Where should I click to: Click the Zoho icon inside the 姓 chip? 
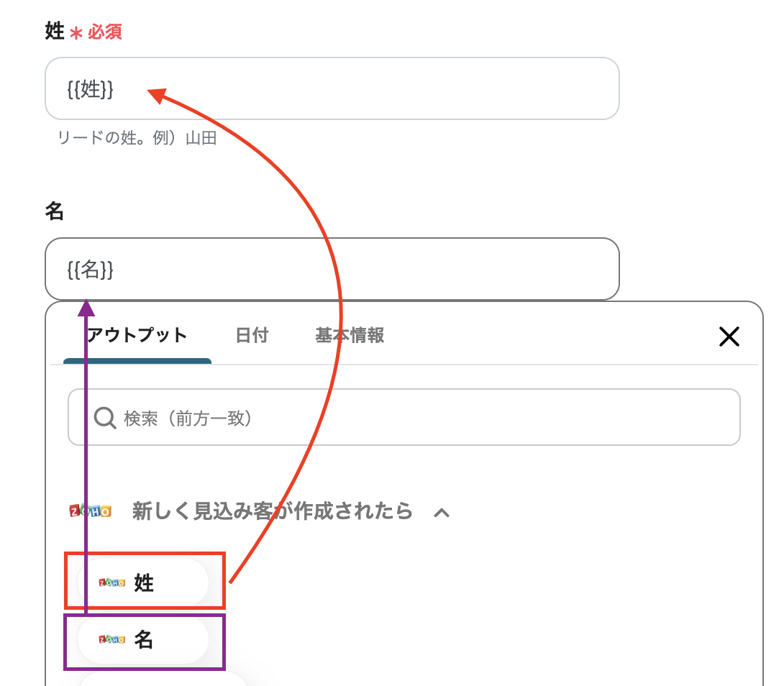click(111, 582)
